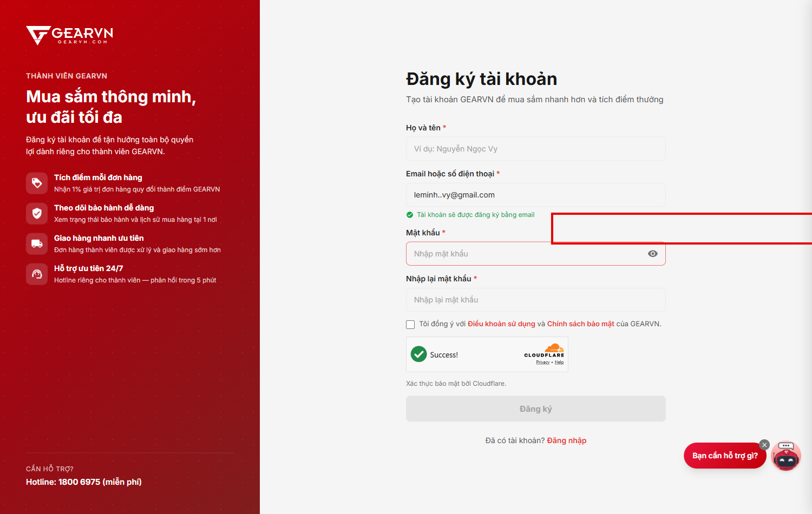Focus the Họ và tên input field
This screenshot has height=514, width=812.
pyautogui.click(x=536, y=149)
